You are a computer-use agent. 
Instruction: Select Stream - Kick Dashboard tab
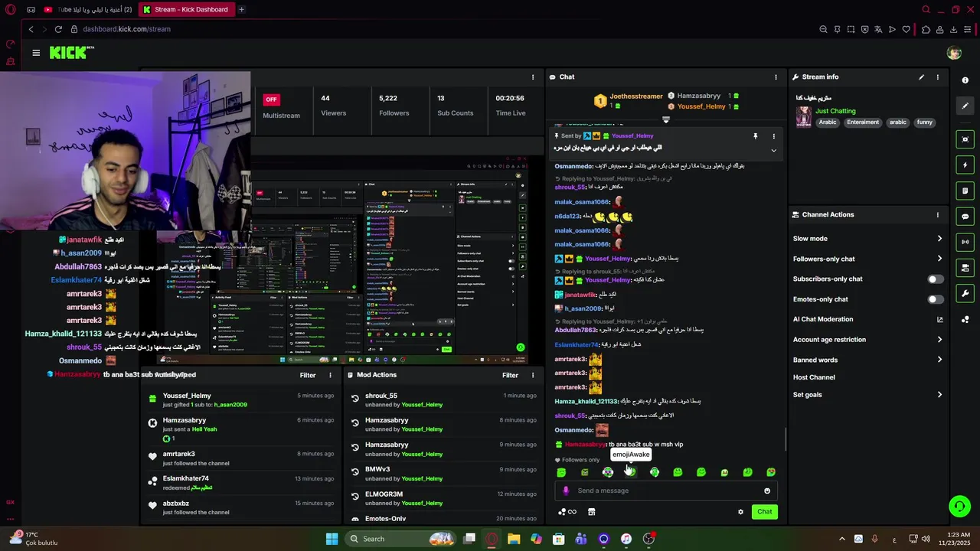click(186, 9)
